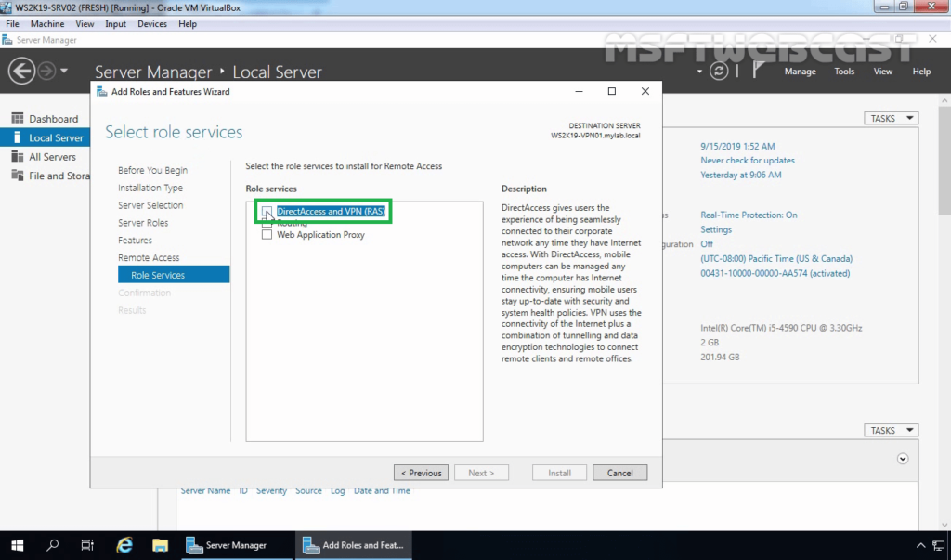Expand the circular chevron in the events section

[x=903, y=459]
